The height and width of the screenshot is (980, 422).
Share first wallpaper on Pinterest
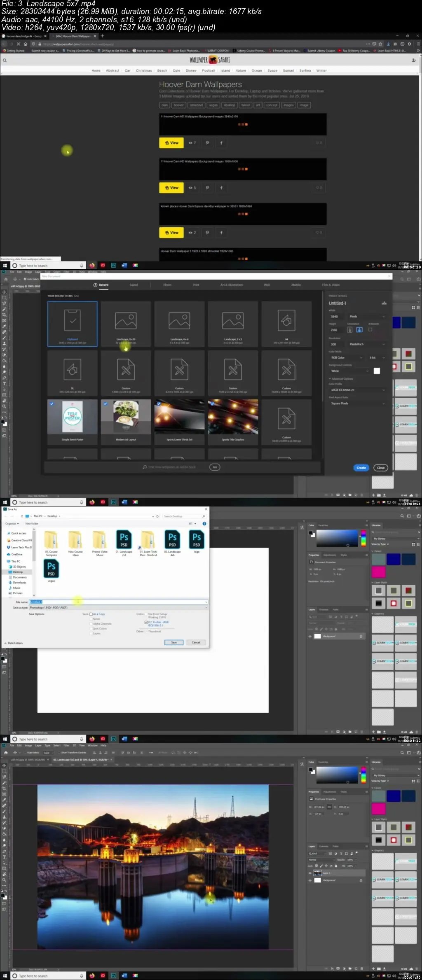[207, 143]
